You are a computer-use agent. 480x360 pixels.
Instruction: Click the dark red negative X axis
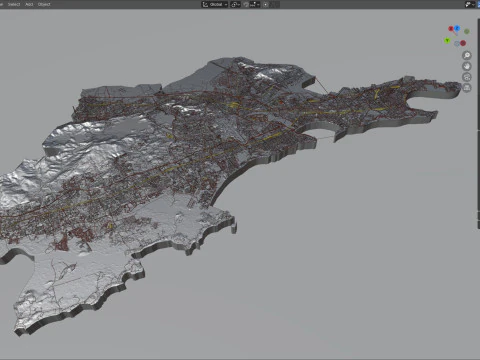point(463,43)
